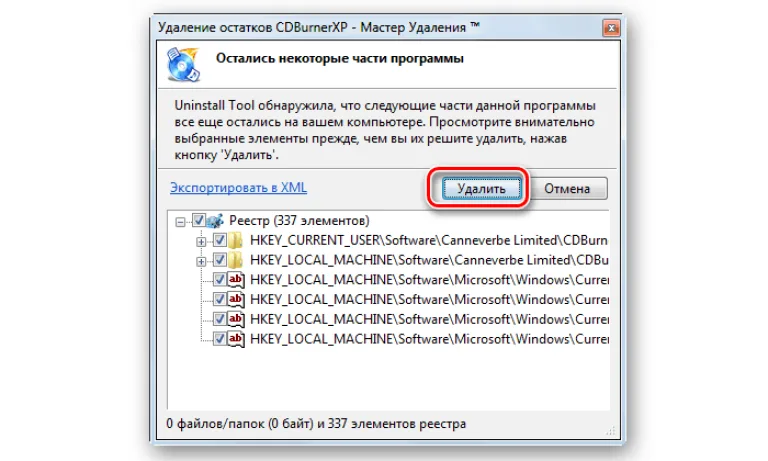Collapse the Реестр tree node

180,222
